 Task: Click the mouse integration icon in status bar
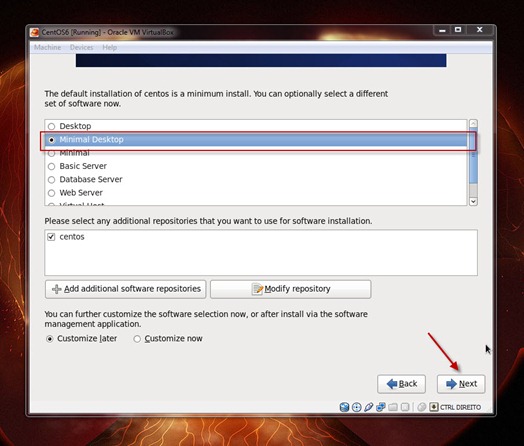(x=422, y=407)
